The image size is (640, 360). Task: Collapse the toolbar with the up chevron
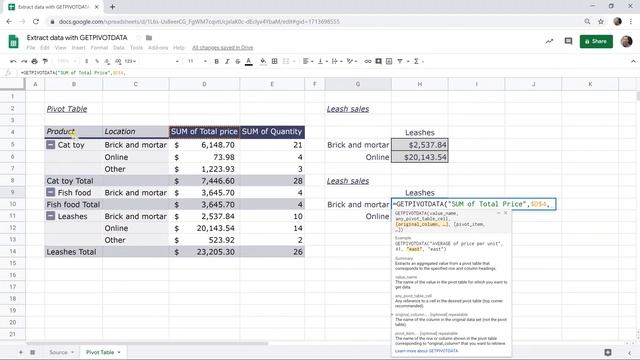tap(633, 61)
